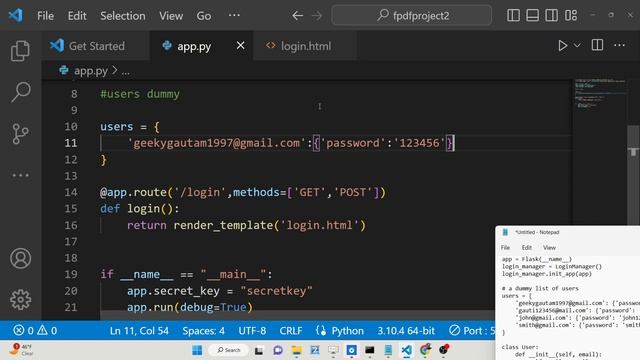The image size is (640, 360).
Task: Open the Windows Start button
Action: click(x=197, y=350)
